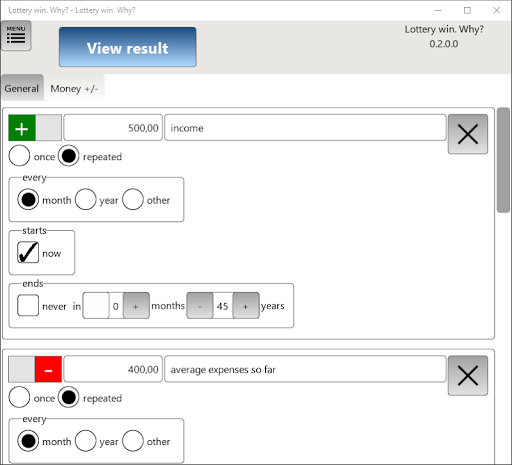Choose 'month' interval for expenses entry
Viewport: 512px width, 465px height.
28,441
